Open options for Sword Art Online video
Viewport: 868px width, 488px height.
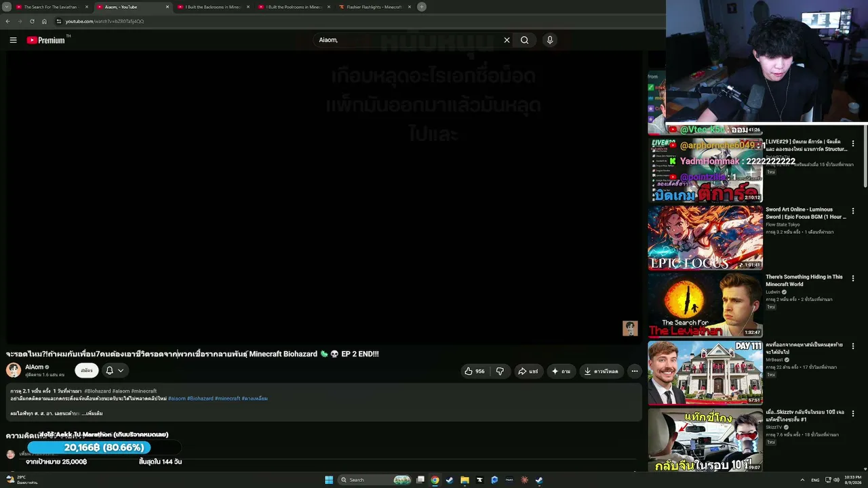[x=853, y=211]
